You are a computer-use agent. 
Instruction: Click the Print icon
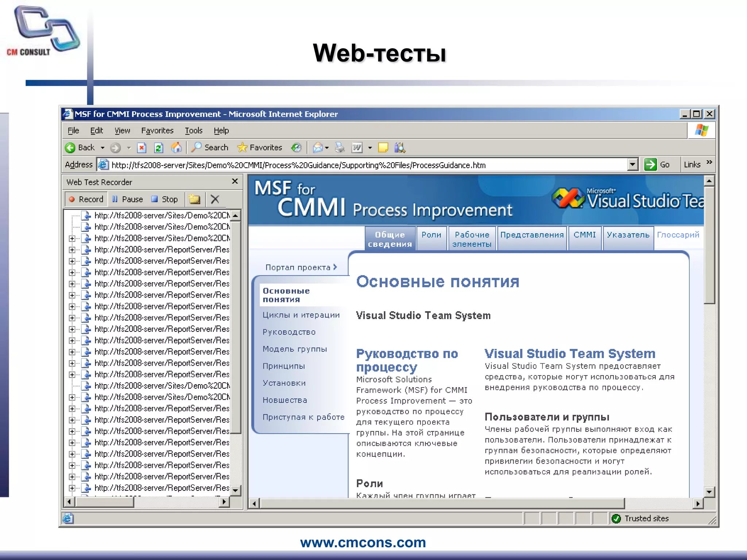[x=340, y=148]
